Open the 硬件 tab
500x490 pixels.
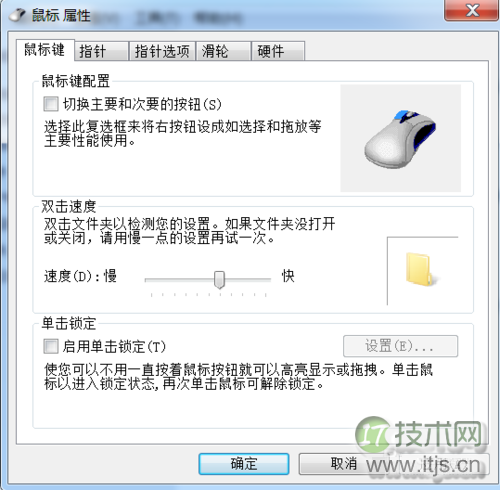(x=278, y=51)
